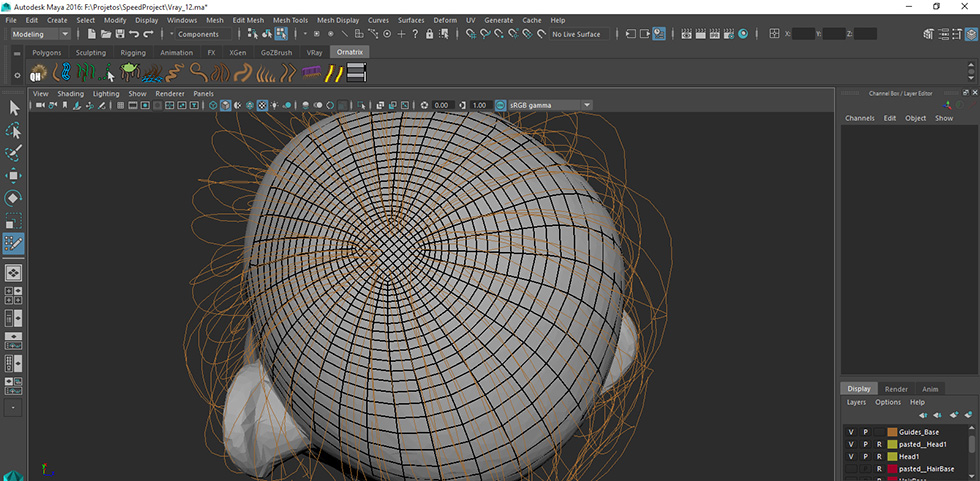Click the purple comb Ornatrix shelf icon

click(x=313, y=73)
